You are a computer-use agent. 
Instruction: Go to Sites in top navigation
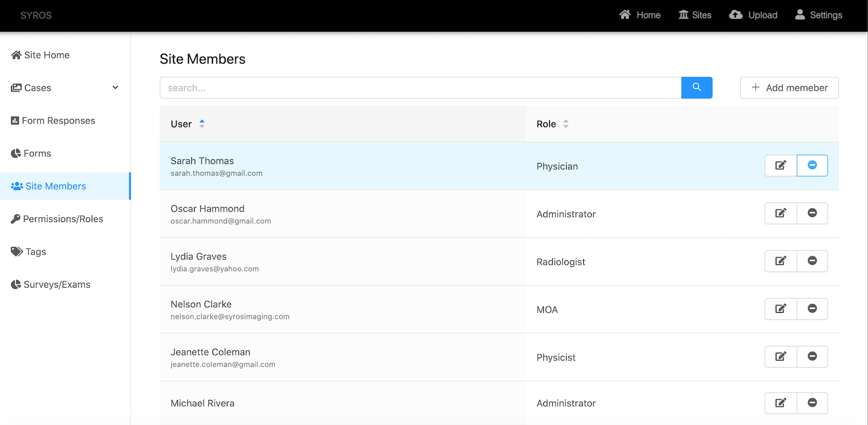[695, 15]
